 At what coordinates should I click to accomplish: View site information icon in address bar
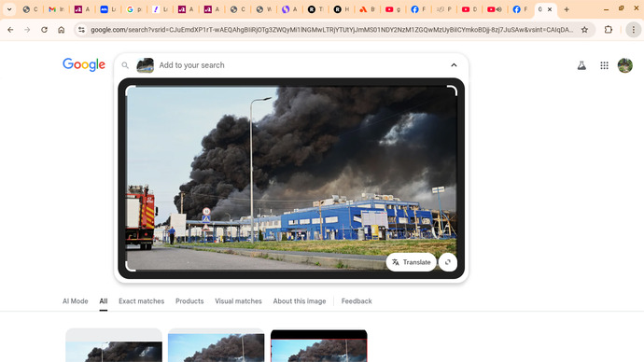click(81, 30)
